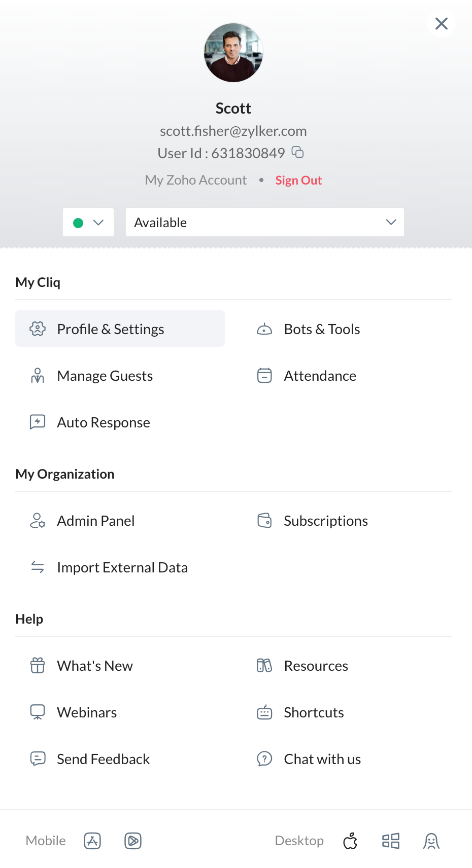
Task: Open the Admin Panel
Action: tap(95, 521)
